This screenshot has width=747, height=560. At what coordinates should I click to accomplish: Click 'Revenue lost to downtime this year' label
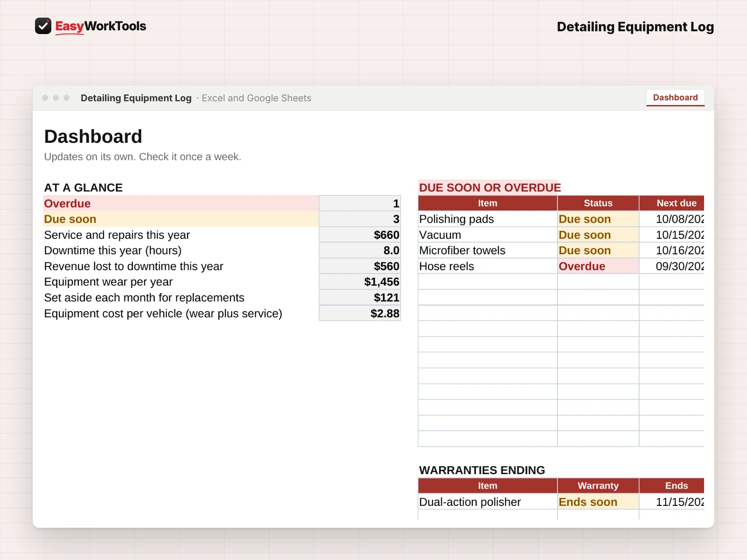(x=134, y=266)
